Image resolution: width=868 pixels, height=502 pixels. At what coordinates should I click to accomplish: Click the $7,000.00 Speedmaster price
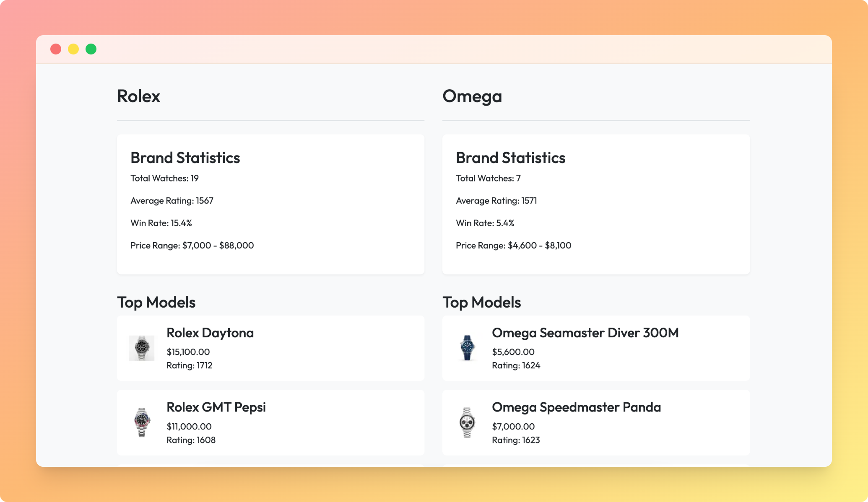coord(513,427)
